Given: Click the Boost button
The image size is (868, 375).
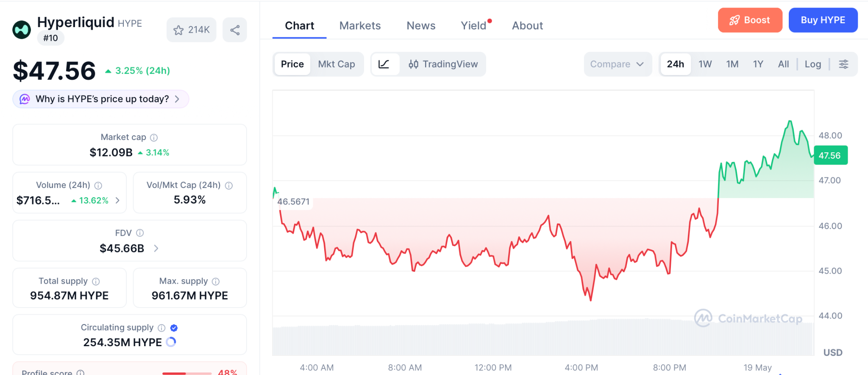Looking at the screenshot, I should click(x=750, y=20).
